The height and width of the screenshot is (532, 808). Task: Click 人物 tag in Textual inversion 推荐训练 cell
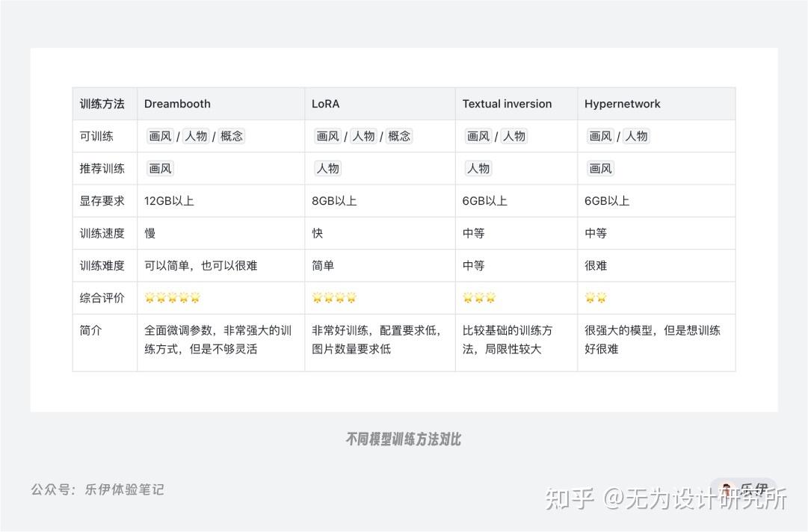coord(478,168)
